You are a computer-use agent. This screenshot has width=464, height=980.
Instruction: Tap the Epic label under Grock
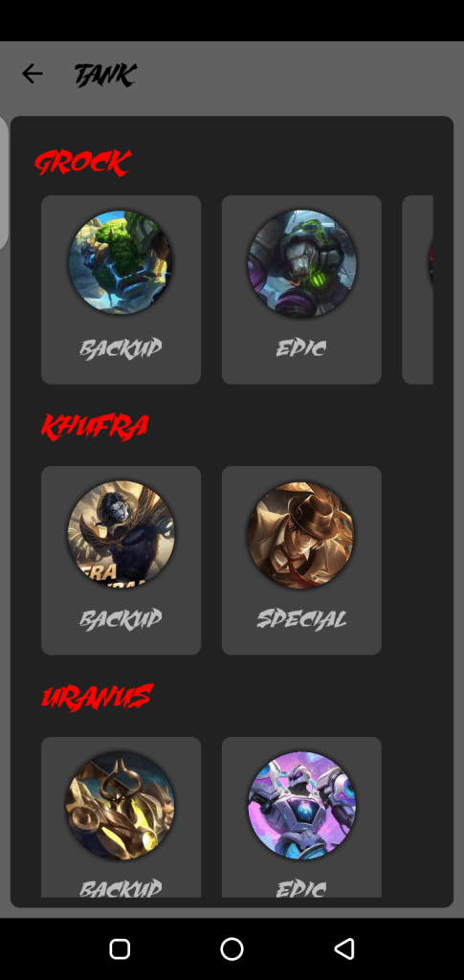pos(301,347)
